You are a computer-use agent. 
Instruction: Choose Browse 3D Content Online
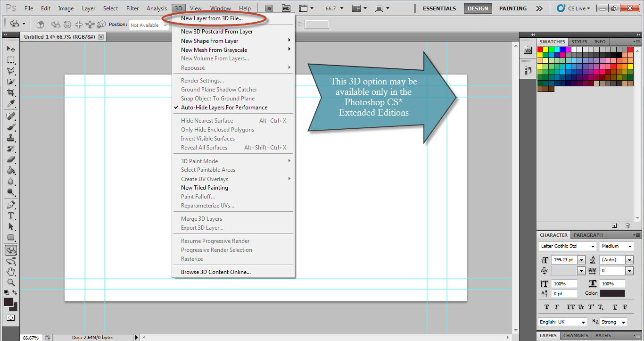point(216,272)
